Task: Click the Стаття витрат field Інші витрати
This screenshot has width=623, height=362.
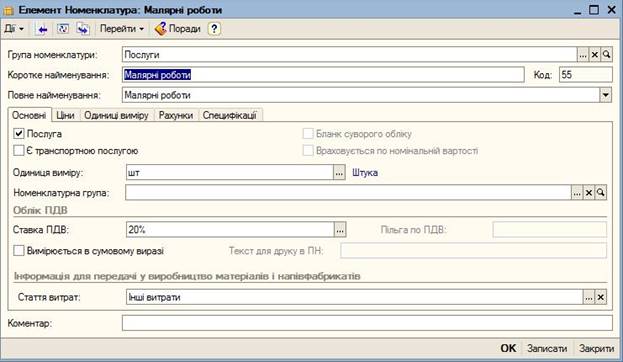Action: tap(354, 297)
